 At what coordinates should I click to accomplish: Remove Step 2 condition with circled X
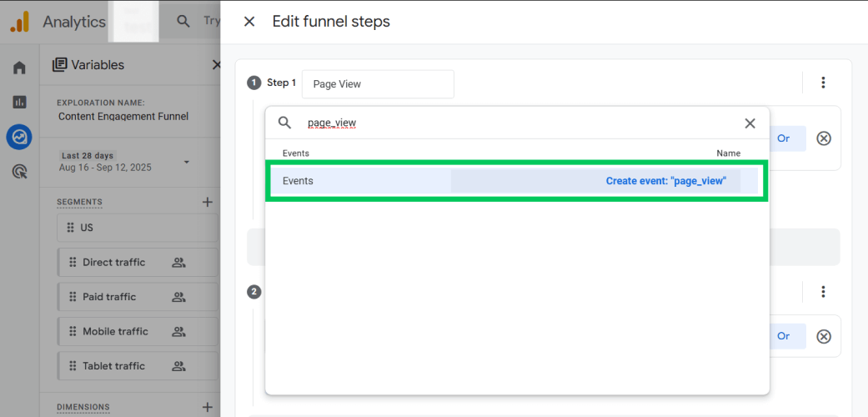coord(824,336)
